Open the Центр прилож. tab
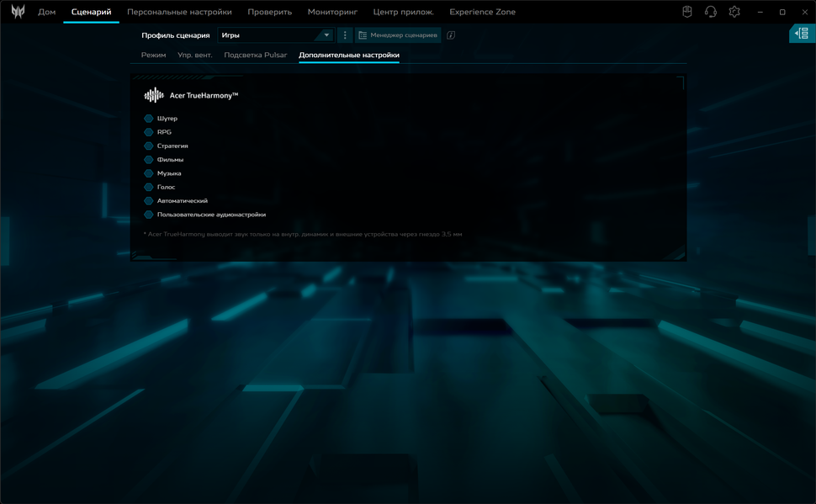816x504 pixels. point(403,12)
